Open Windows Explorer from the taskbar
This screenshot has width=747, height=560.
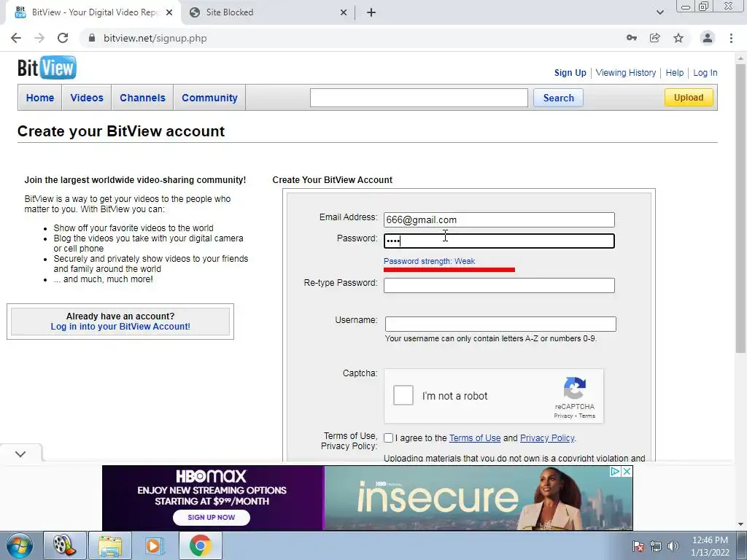pos(110,545)
